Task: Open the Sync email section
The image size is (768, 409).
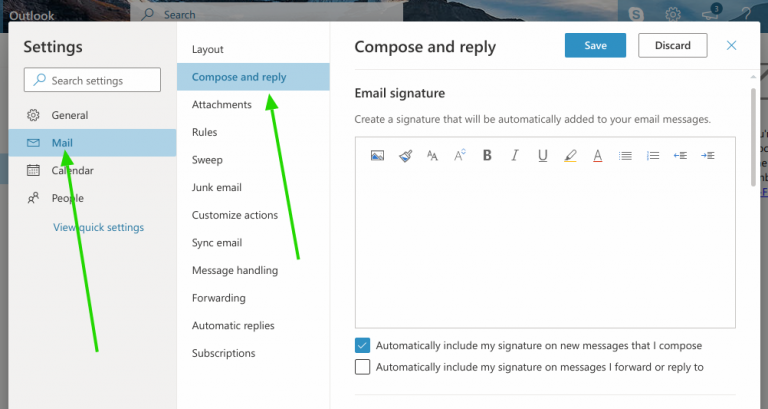Action: [x=253, y=242]
